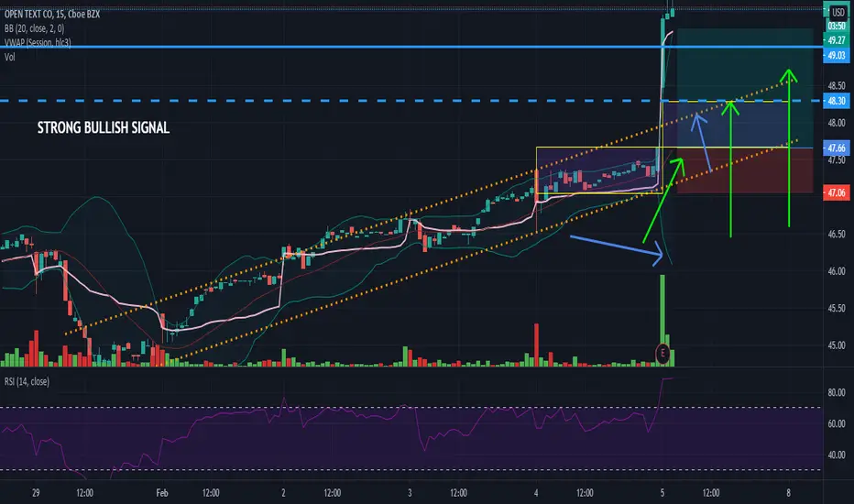The height and width of the screenshot is (504, 854).
Task: Click the 48.30 dashed-line price label
Action: click(836, 101)
